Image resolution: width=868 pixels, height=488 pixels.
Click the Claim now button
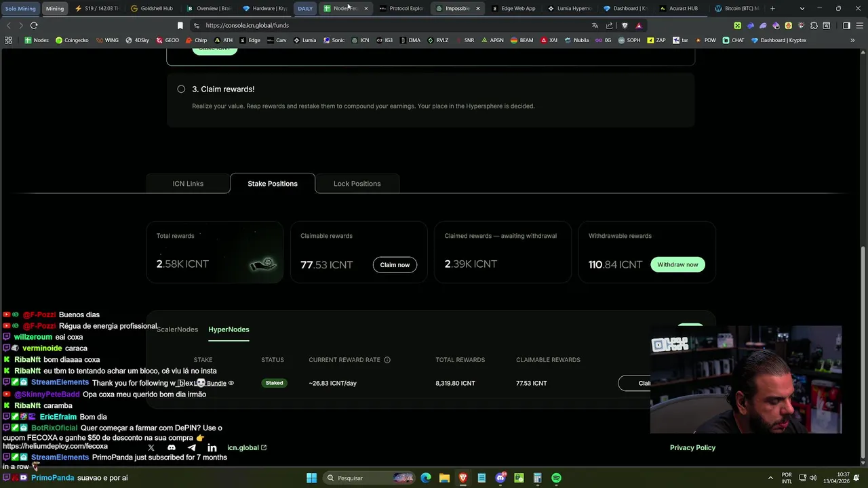pyautogui.click(x=395, y=264)
